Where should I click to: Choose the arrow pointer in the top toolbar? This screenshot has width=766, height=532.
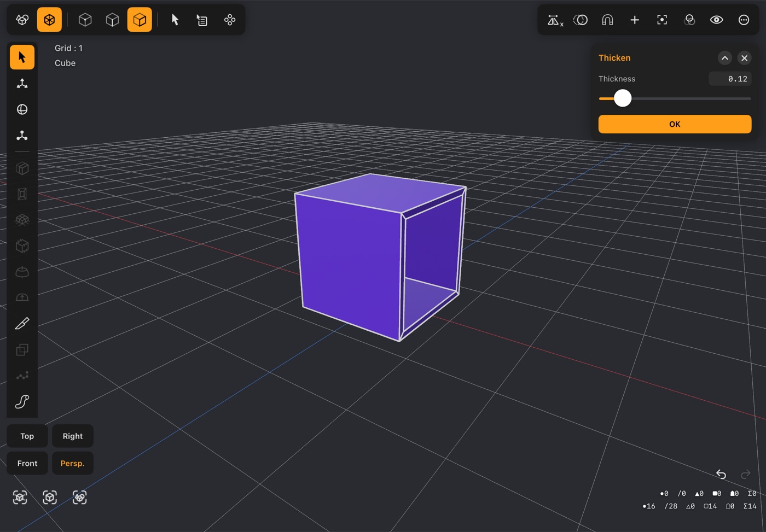175,20
